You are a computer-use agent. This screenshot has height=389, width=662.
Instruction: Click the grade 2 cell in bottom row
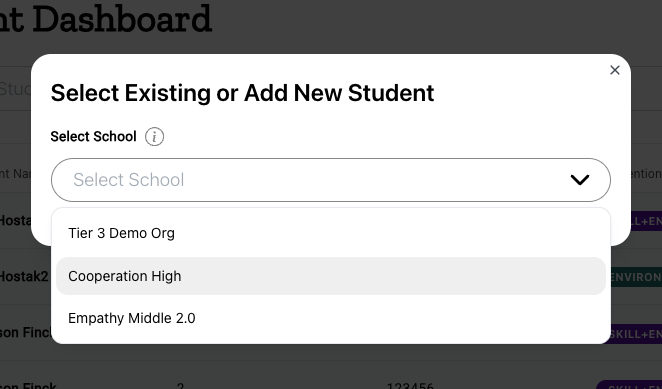[180, 385]
